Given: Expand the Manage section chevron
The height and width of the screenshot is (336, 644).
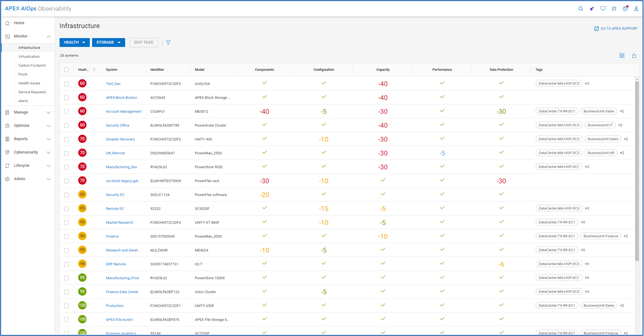Looking at the screenshot, I should tap(49, 113).
